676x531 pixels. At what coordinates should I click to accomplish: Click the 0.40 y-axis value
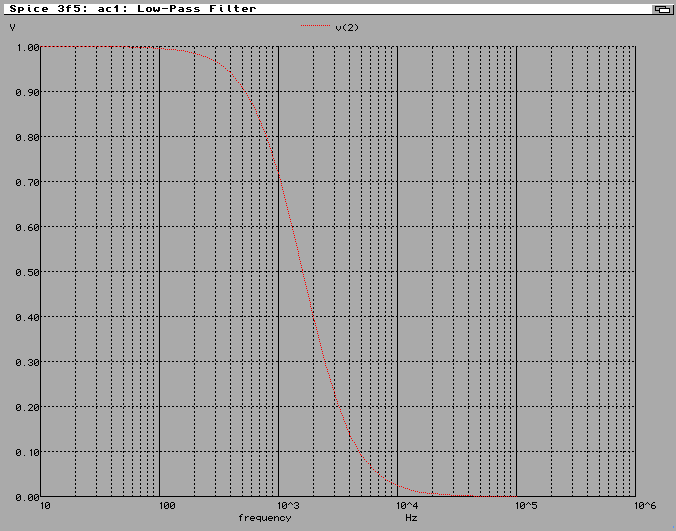28,317
